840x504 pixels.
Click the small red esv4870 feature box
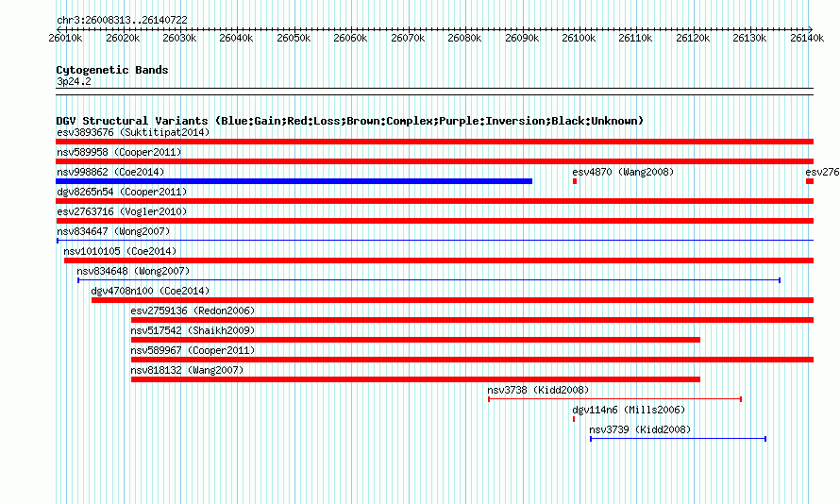[575, 181]
